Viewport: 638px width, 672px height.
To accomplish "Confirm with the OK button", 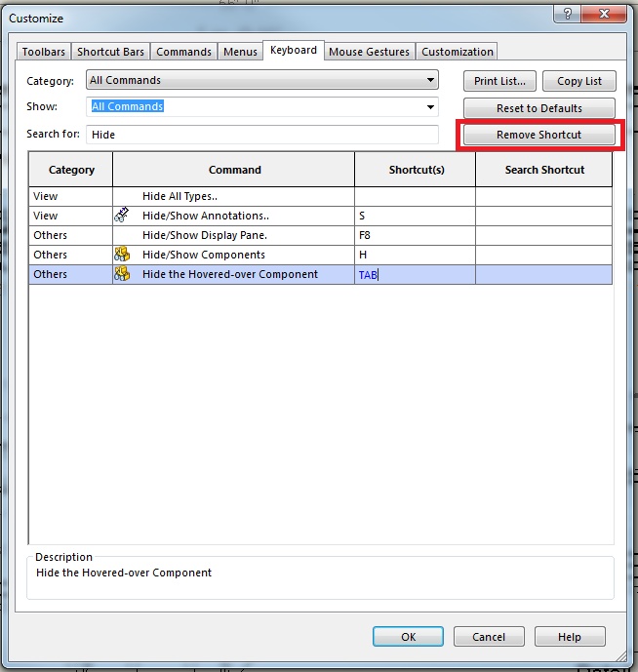I will click(x=408, y=637).
